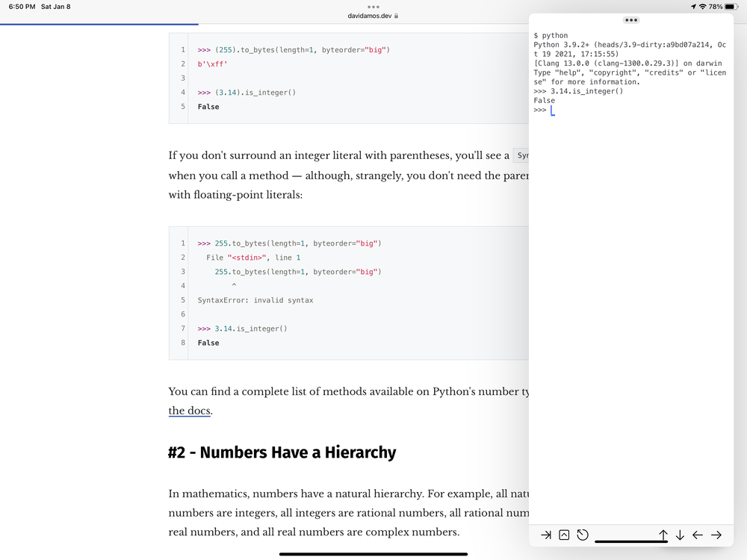Tap the "#2 - Numbers Have a Hierarchy" heading
Screen dimensions: 747x560
pos(282,452)
